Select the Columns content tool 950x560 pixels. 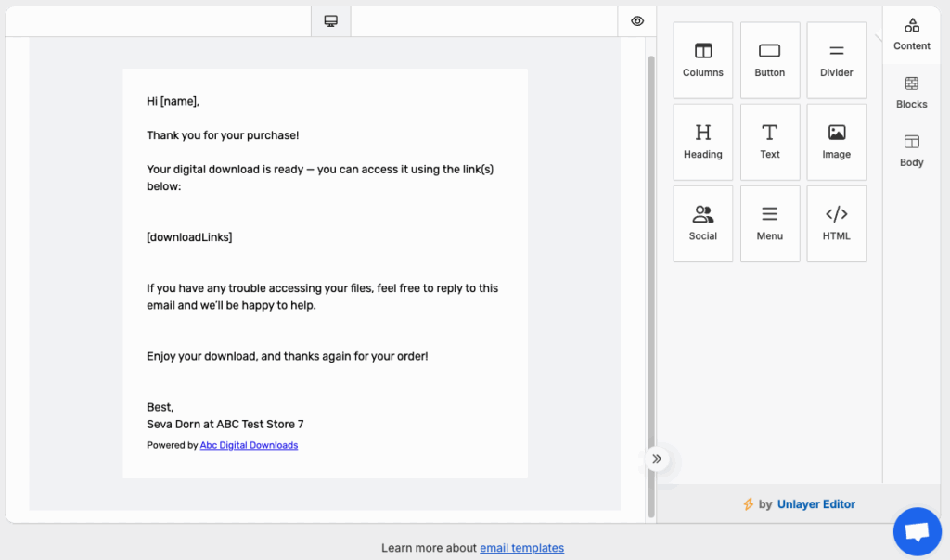point(703,60)
